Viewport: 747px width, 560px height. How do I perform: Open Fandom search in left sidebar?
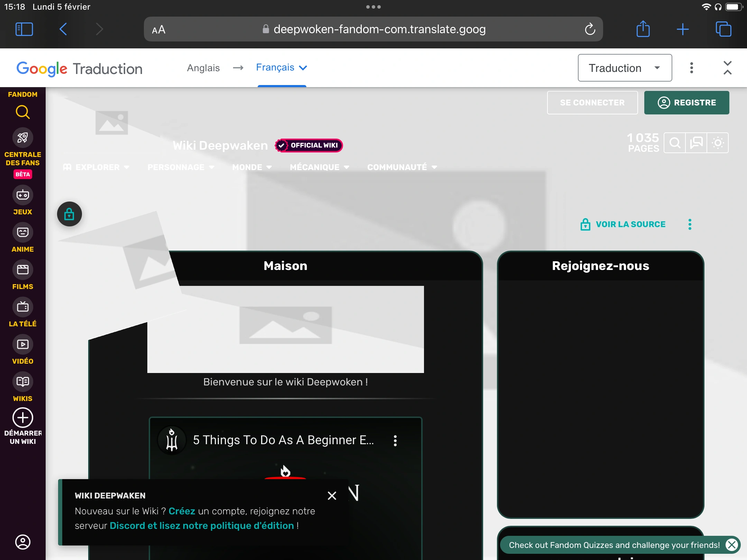click(x=23, y=112)
